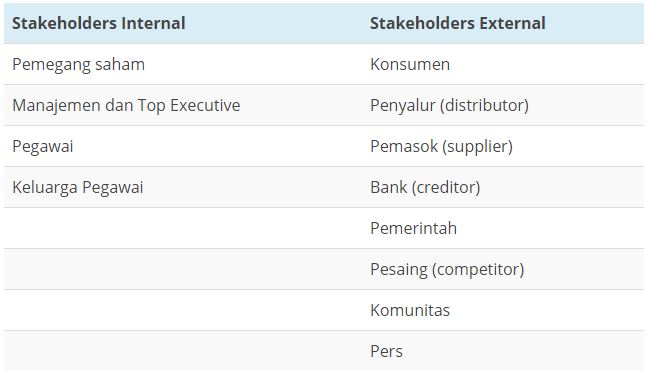Click the Komunitas cell
Viewport: 649px width, 376px height.
503,310
